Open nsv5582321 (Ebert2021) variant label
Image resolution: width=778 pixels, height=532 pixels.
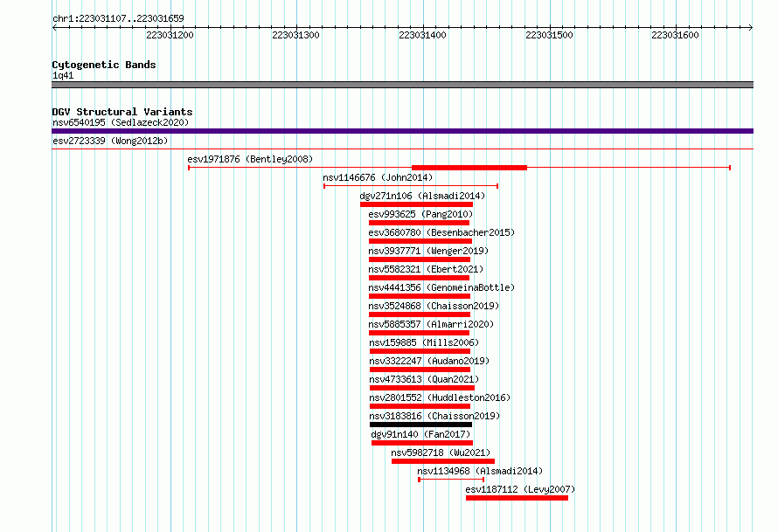point(426,269)
